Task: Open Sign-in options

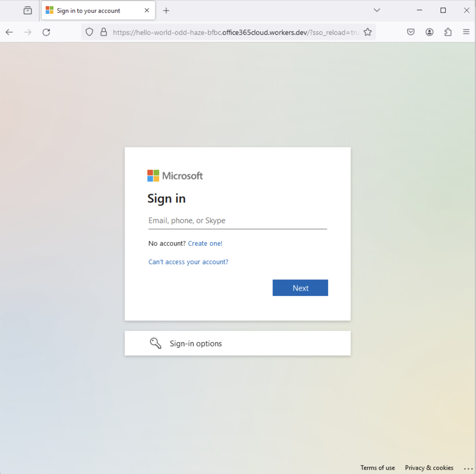Action: point(238,343)
